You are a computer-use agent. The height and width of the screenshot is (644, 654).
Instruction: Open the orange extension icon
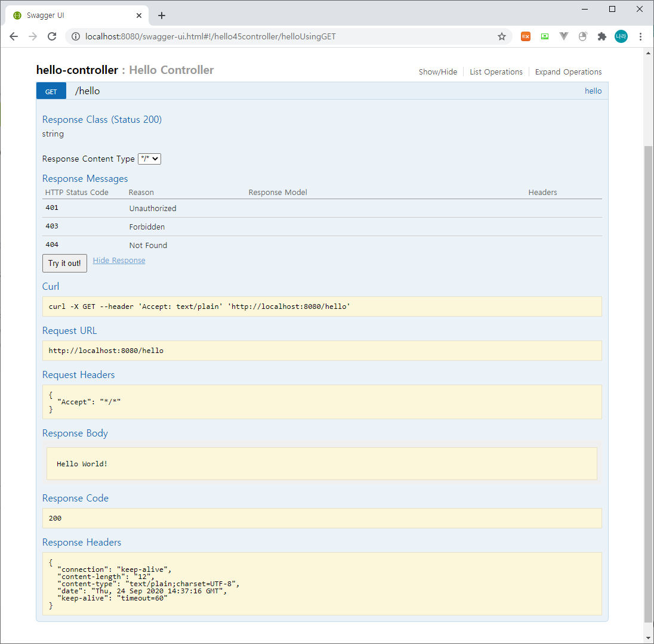[x=526, y=37]
